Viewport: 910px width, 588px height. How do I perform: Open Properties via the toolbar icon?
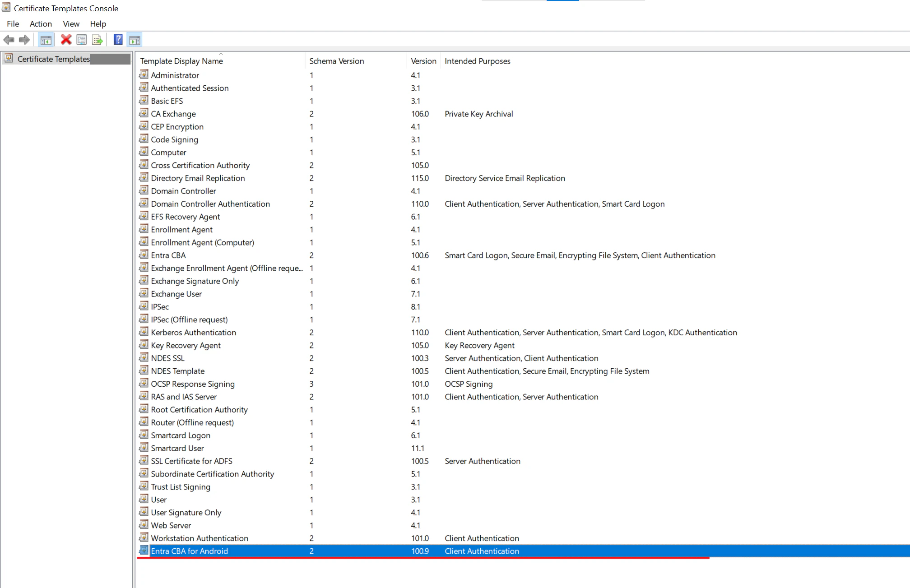click(x=82, y=40)
